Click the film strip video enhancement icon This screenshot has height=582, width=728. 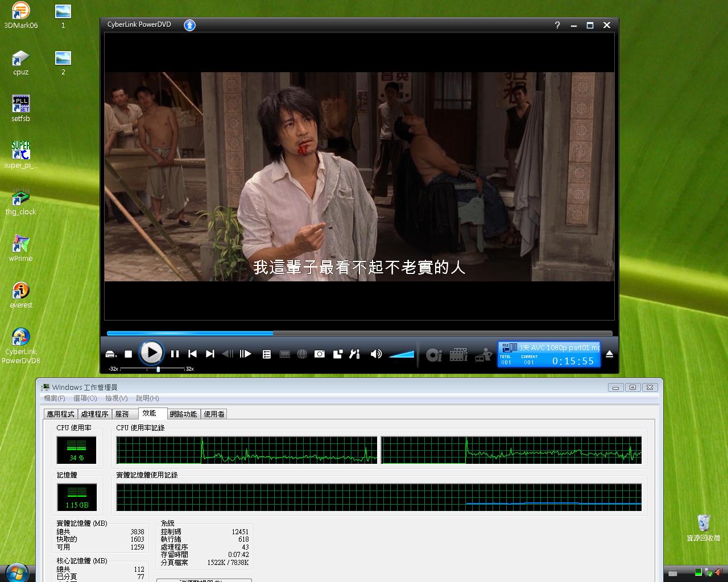click(458, 355)
